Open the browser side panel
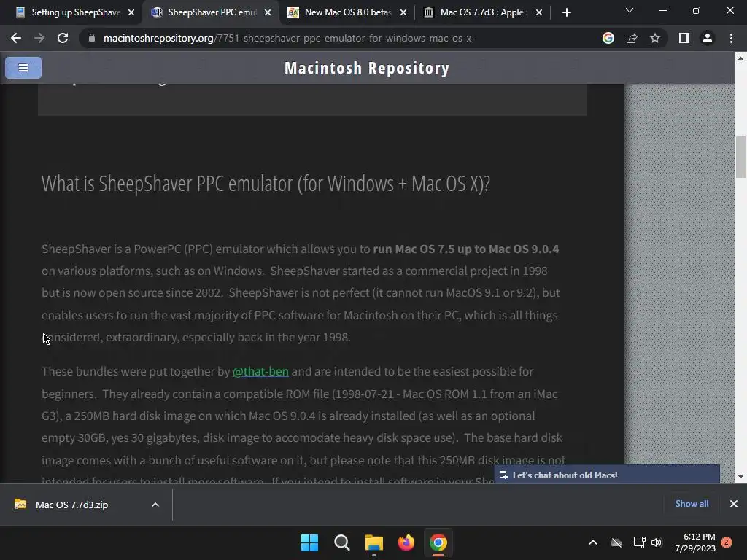This screenshot has height=560, width=747. click(x=684, y=38)
